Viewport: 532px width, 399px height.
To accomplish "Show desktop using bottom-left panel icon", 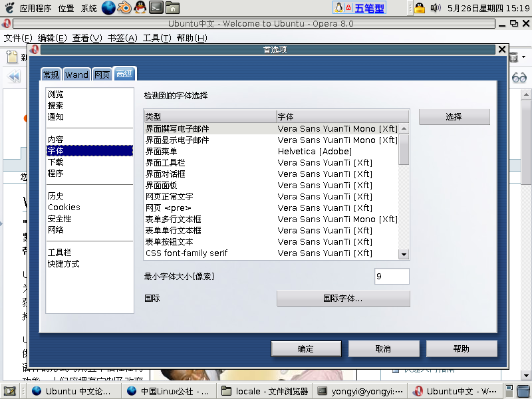I will 9,391.
